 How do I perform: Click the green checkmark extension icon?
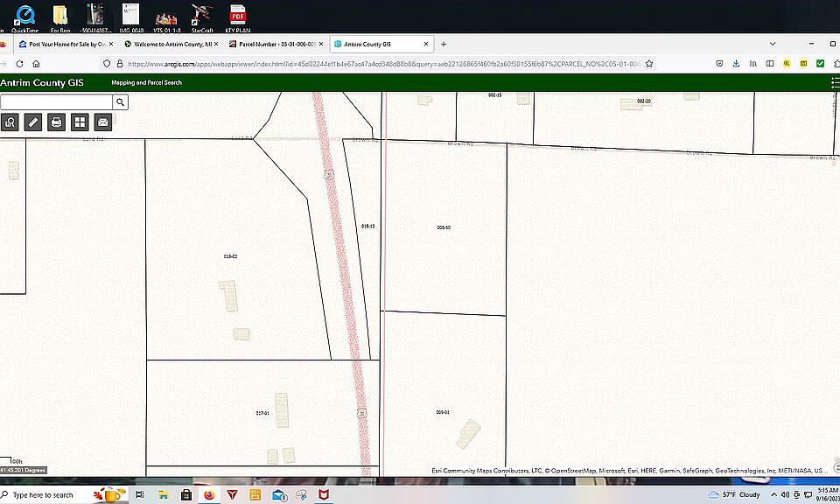(820, 64)
